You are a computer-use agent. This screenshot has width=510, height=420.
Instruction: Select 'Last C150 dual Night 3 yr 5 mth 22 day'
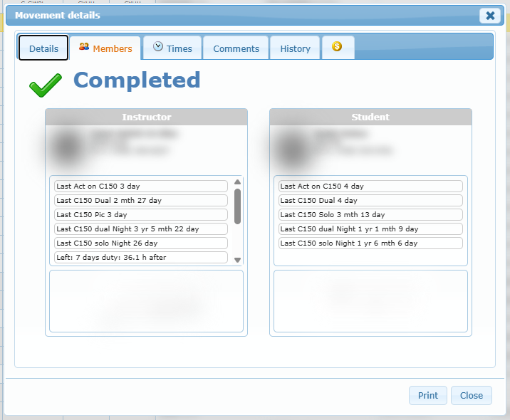pos(141,229)
